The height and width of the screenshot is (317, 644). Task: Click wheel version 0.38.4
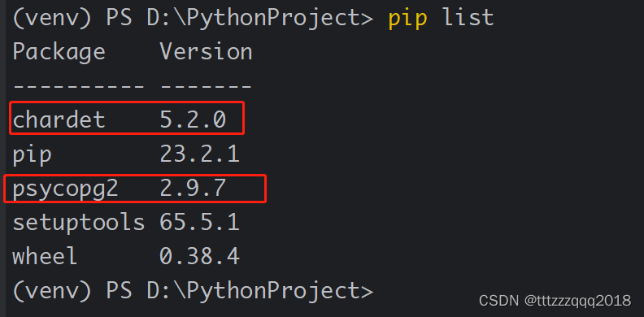[199, 257]
